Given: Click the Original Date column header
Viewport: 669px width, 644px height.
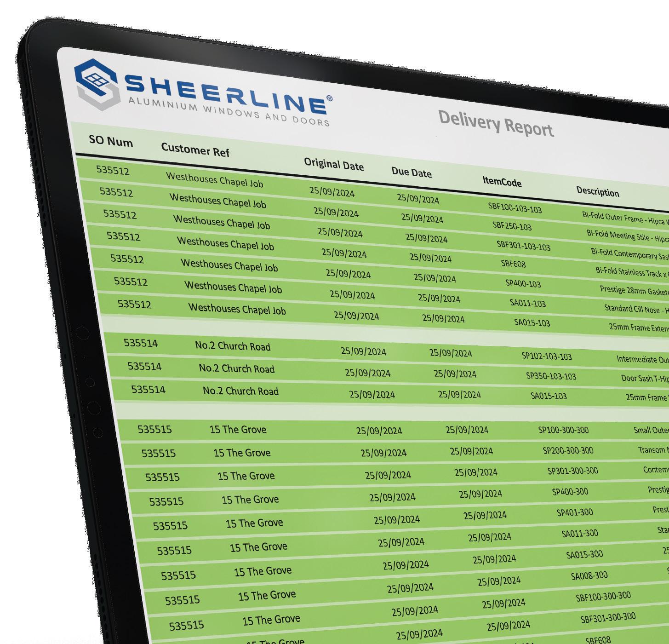Looking at the screenshot, I should coord(334,164).
